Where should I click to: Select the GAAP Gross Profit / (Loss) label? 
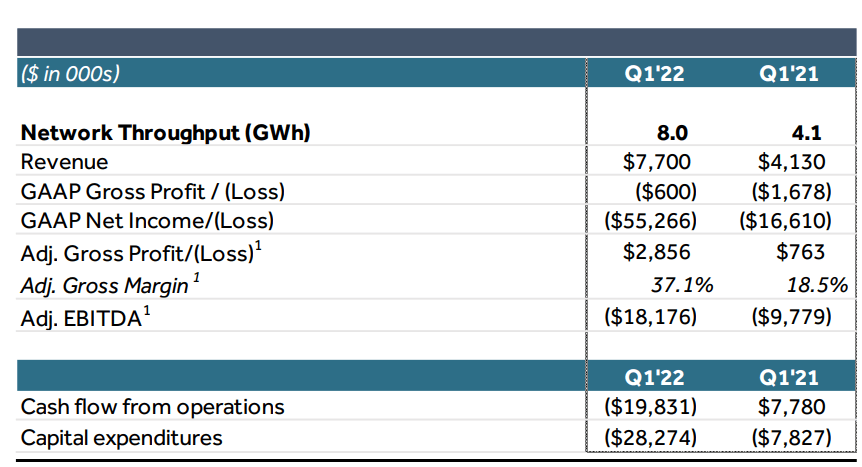tap(153, 192)
